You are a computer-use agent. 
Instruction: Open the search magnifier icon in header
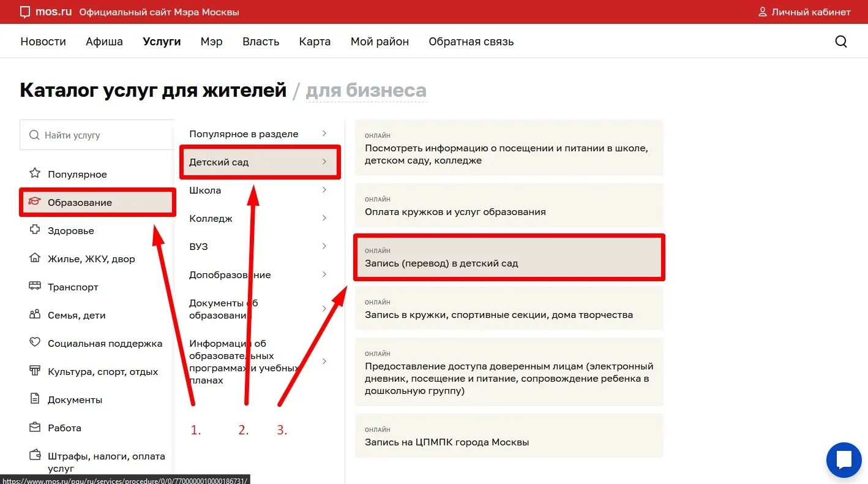pos(841,42)
